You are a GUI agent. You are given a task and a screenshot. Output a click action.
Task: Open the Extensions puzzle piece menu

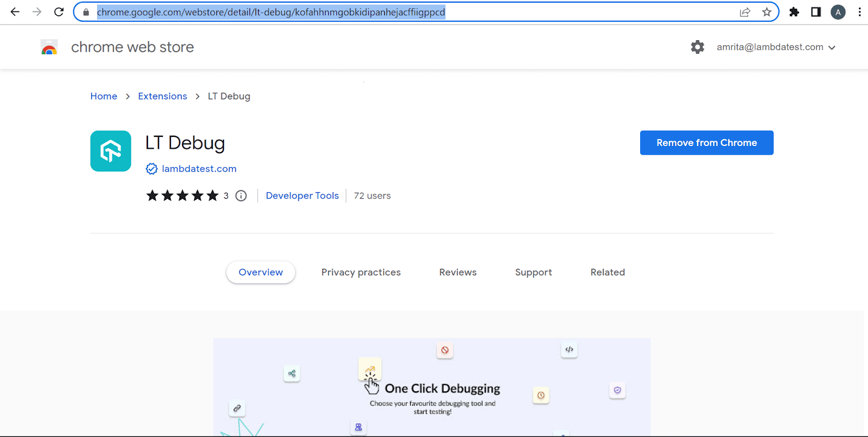[x=794, y=12]
